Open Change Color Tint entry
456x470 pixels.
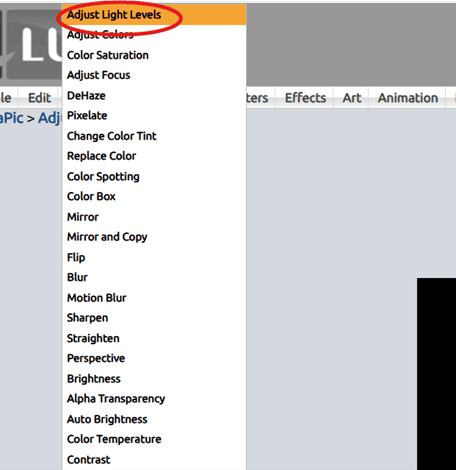[x=154, y=136]
